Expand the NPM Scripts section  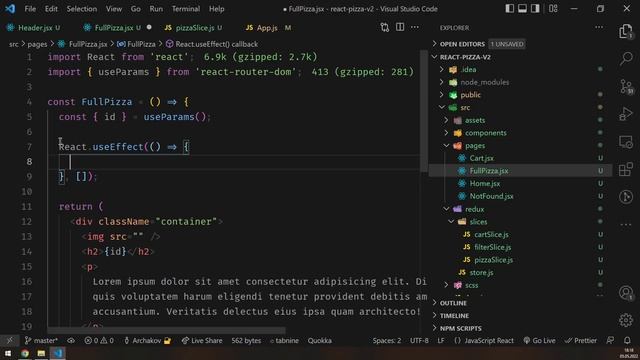[x=460, y=328]
